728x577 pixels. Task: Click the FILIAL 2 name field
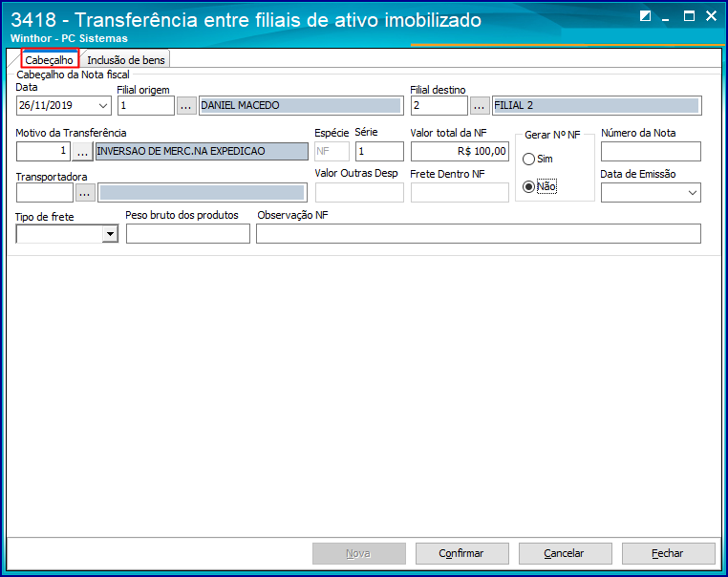597,105
